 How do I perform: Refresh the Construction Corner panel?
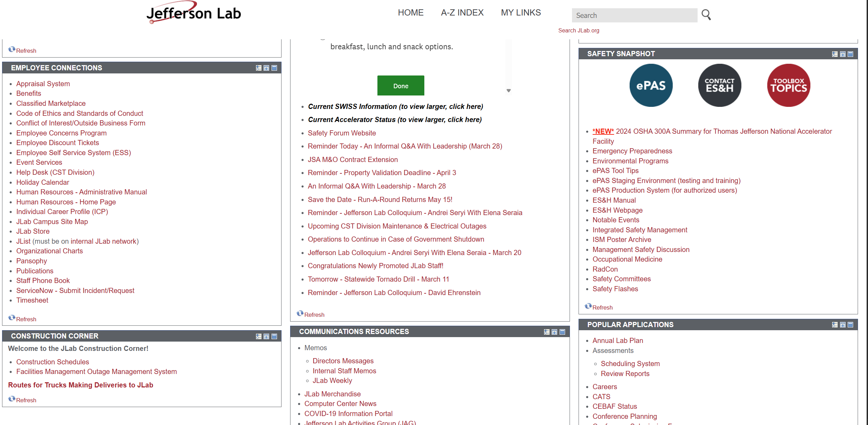(22, 400)
